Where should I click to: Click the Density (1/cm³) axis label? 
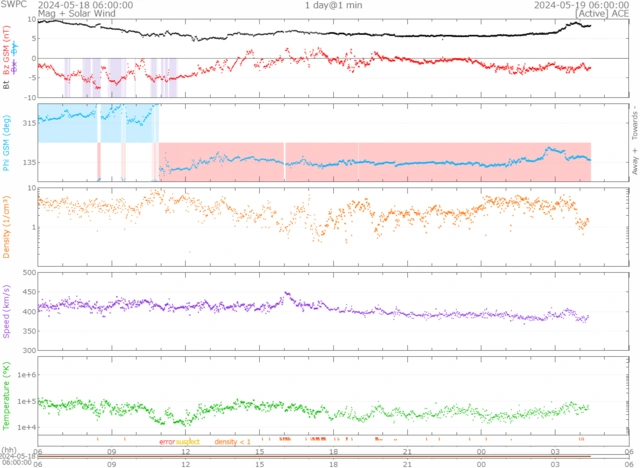point(7,223)
